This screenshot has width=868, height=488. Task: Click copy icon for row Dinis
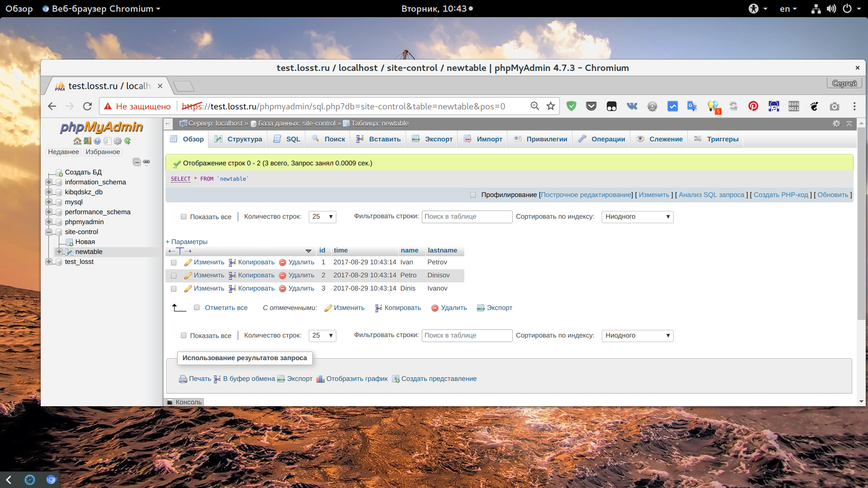point(232,289)
